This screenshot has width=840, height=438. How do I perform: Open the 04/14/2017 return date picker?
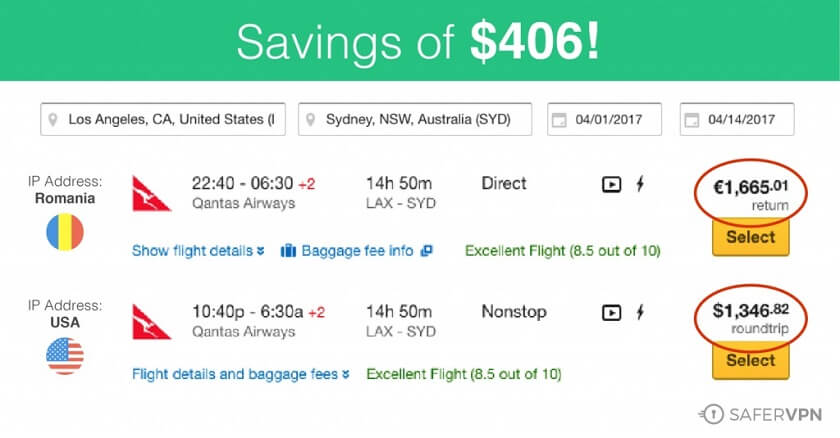[737, 119]
